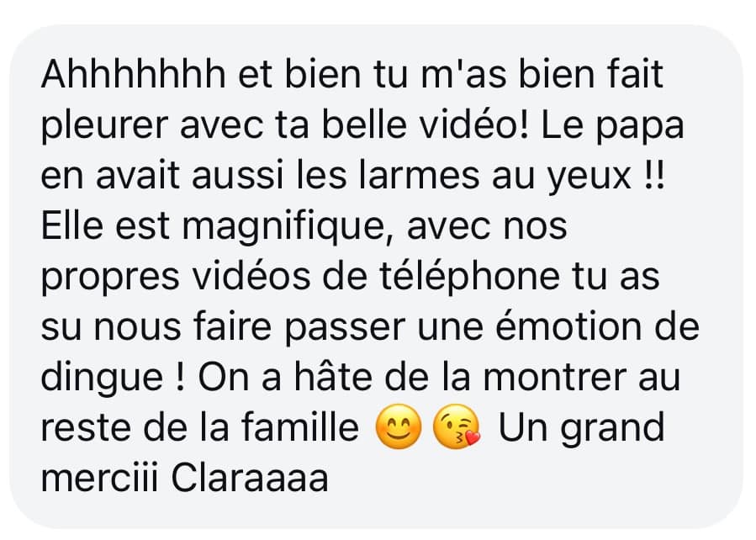The width and height of the screenshot is (756, 540).
Task: Click the word "papa" in the second line
Action: 640,128
